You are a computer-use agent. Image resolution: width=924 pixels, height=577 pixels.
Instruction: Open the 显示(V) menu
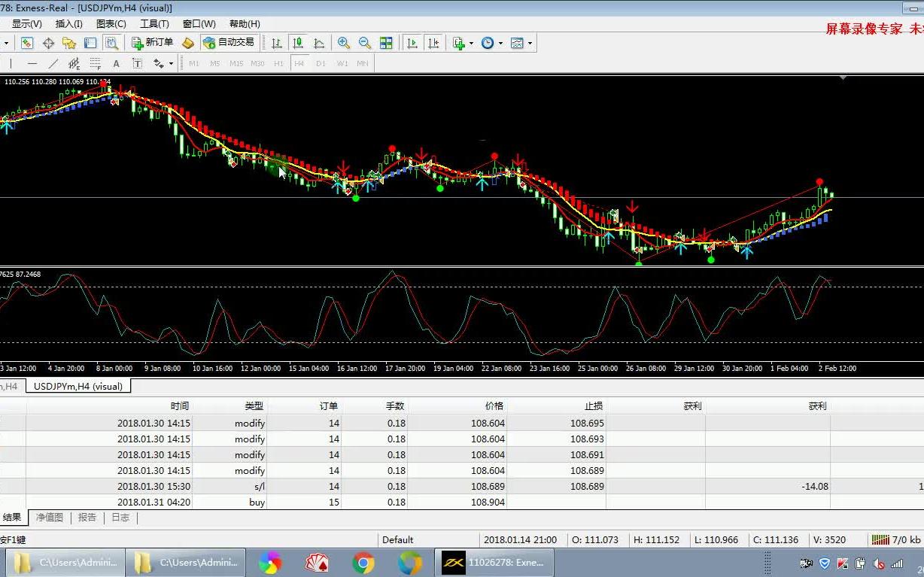click(x=27, y=24)
